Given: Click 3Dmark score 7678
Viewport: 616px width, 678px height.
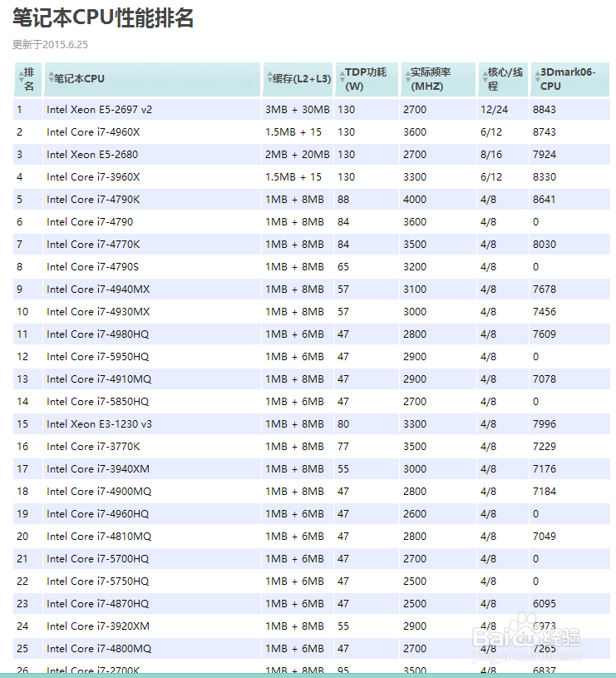Looking at the screenshot, I should click(x=545, y=290).
